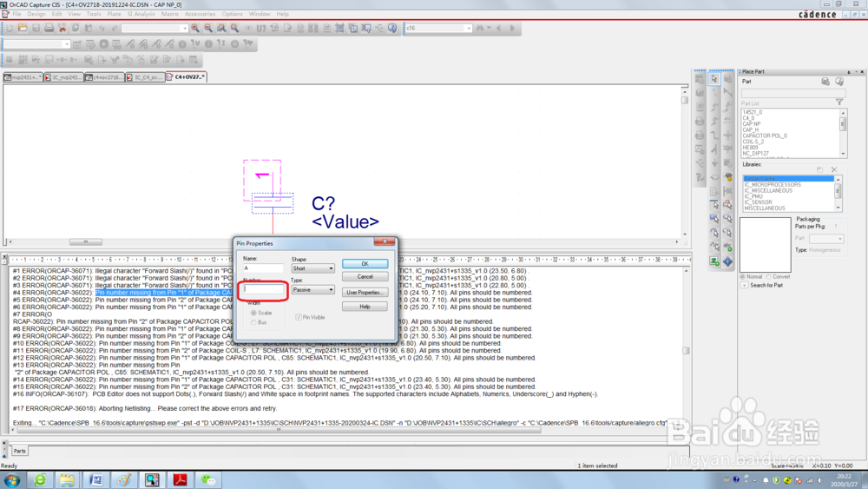The height and width of the screenshot is (489, 868).
Task: Click the Current marker I icon
Action: (x=208, y=43)
